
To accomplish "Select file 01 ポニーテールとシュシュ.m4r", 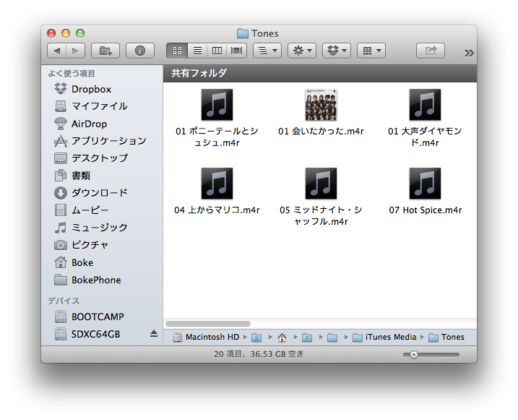I will pos(217,118).
